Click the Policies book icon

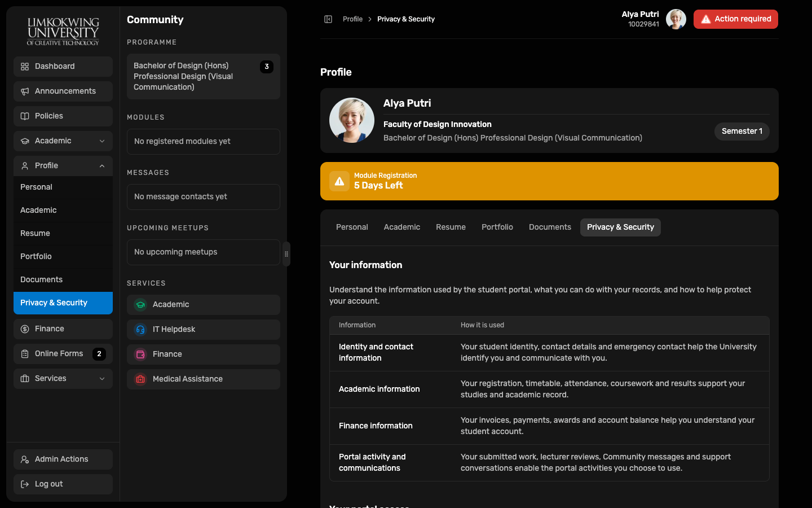[25, 116]
